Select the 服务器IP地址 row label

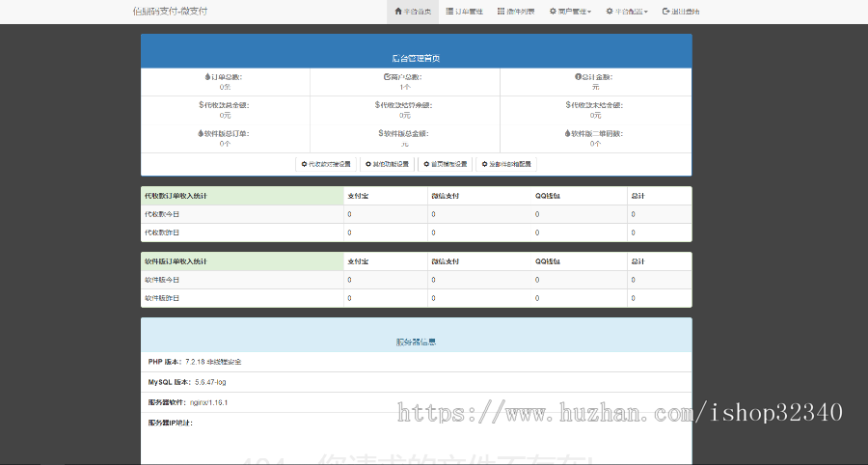170,423
